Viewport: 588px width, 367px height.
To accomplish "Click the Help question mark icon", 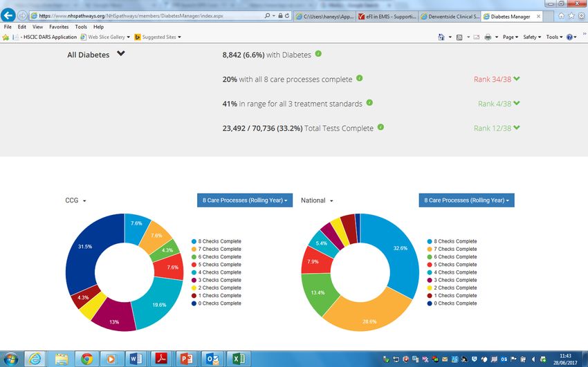I will click(569, 37).
